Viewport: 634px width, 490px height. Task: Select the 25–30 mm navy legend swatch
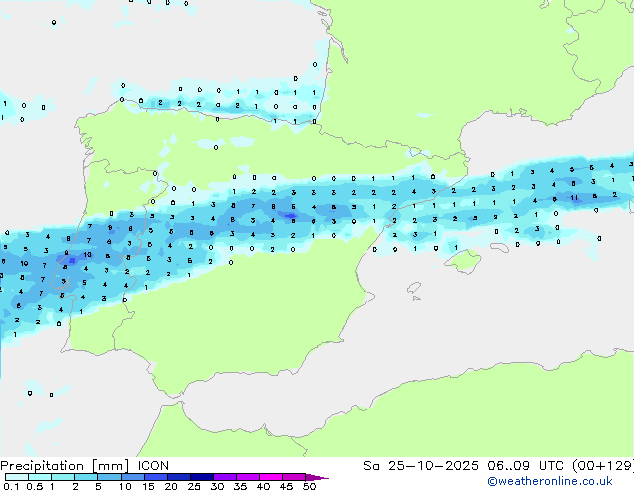(202, 477)
